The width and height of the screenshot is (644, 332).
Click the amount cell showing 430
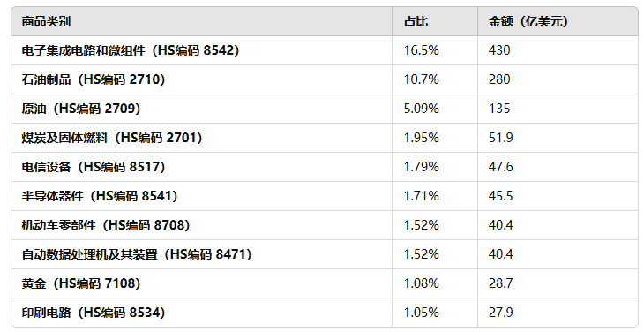(x=558, y=50)
